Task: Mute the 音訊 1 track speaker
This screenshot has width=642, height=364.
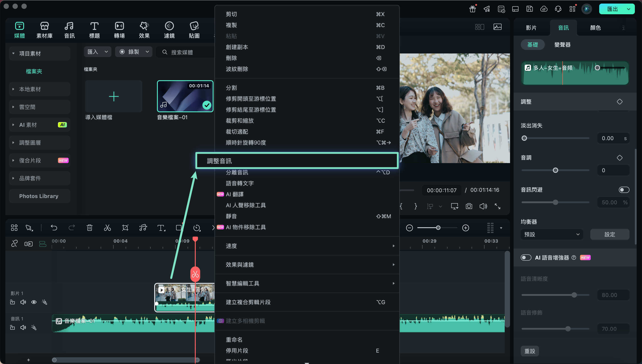Action: 23,327
